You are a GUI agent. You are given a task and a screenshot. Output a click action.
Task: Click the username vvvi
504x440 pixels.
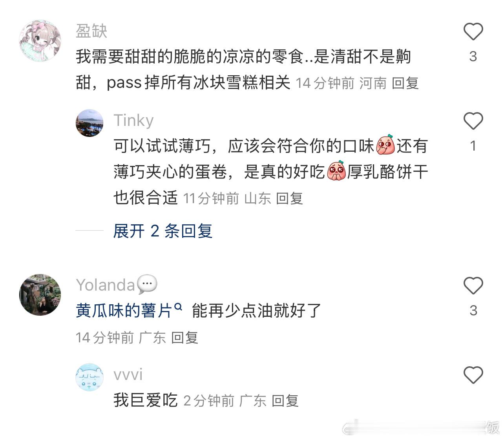point(128,375)
